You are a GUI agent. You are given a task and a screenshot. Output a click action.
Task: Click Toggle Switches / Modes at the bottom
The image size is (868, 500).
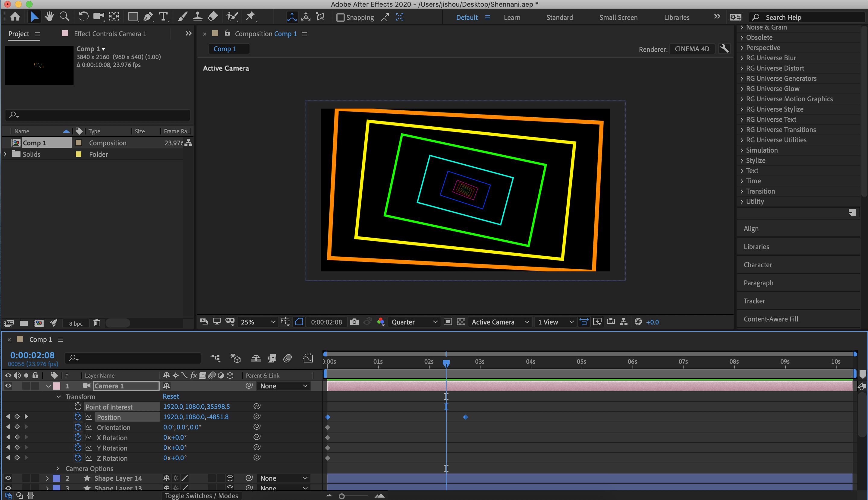(201, 495)
